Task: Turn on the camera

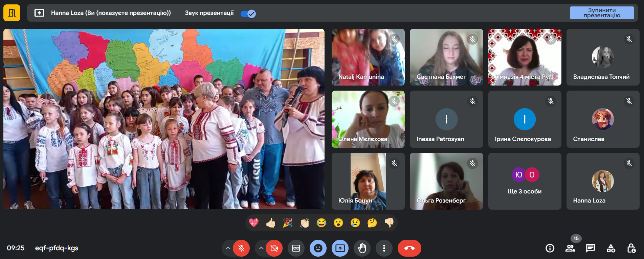Action: (274, 249)
